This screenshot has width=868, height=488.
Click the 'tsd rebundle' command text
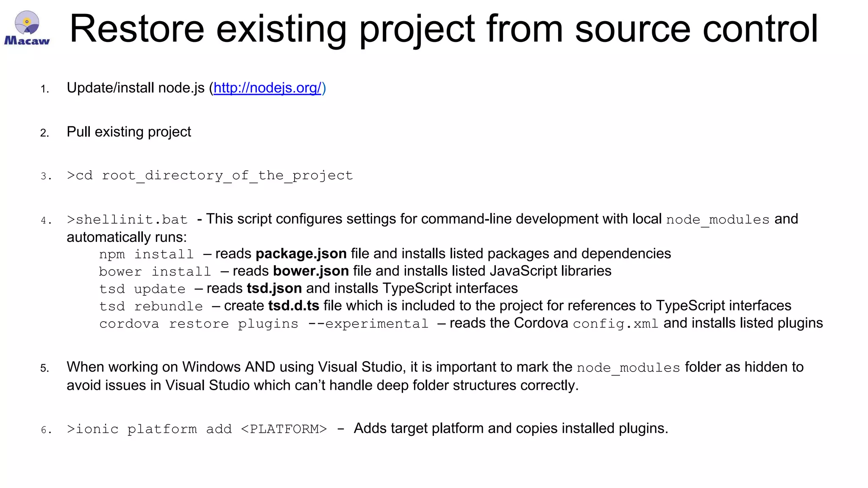point(151,306)
